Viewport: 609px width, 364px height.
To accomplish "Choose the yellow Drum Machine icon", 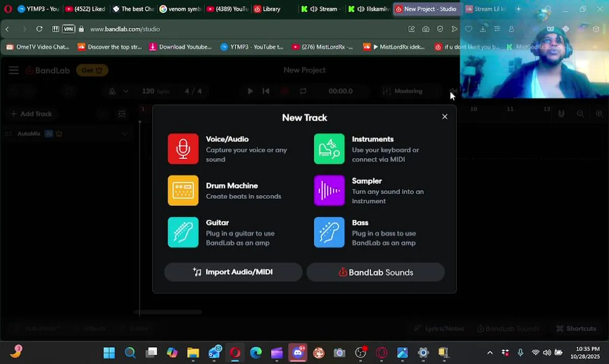I will (x=183, y=191).
